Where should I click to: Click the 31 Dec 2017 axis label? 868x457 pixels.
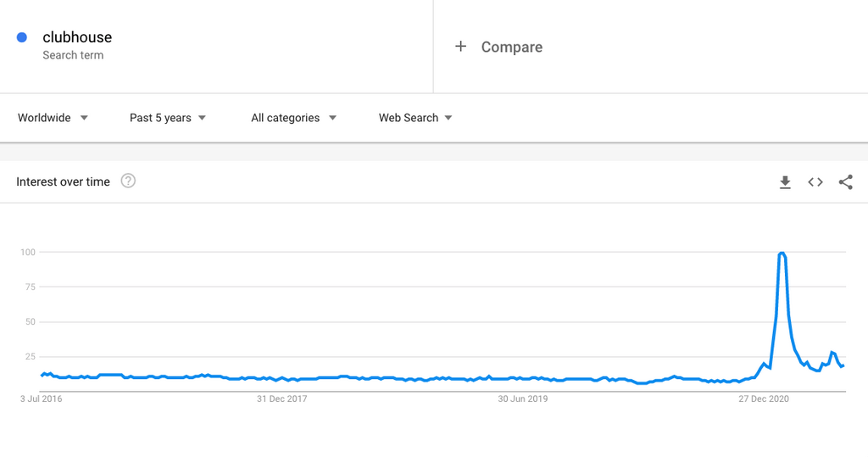281,398
